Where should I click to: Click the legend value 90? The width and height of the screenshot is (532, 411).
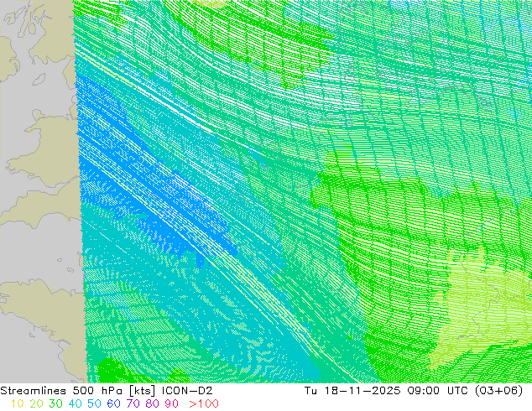click(x=172, y=403)
